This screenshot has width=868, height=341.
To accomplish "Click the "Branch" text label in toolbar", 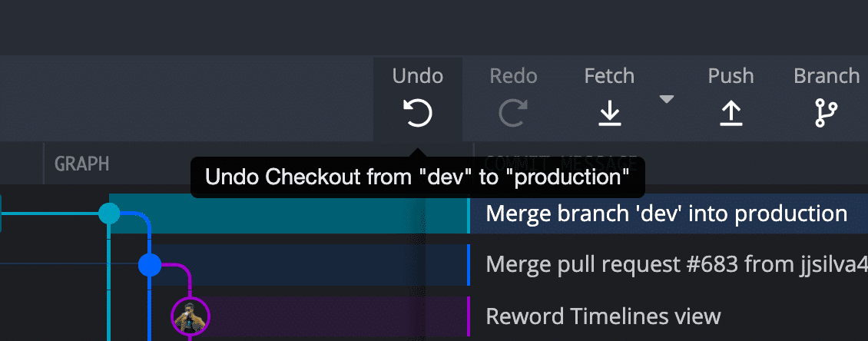I will [x=827, y=76].
